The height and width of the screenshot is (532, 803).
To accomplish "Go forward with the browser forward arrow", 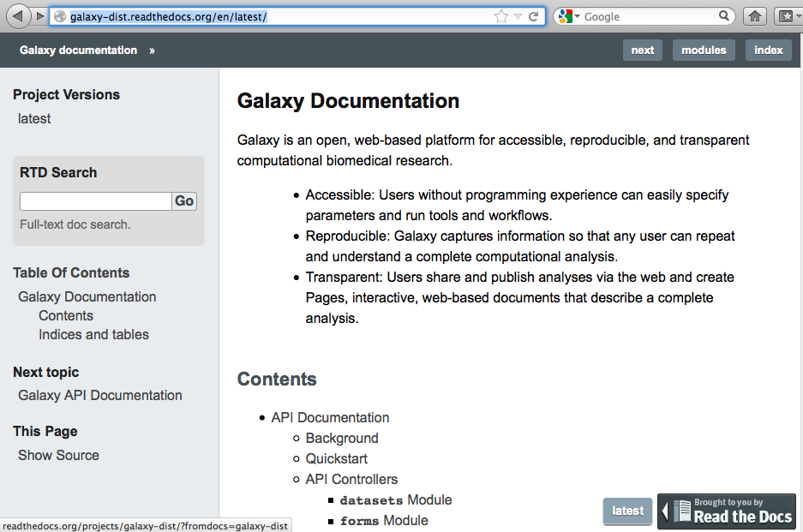I will pos(39,16).
